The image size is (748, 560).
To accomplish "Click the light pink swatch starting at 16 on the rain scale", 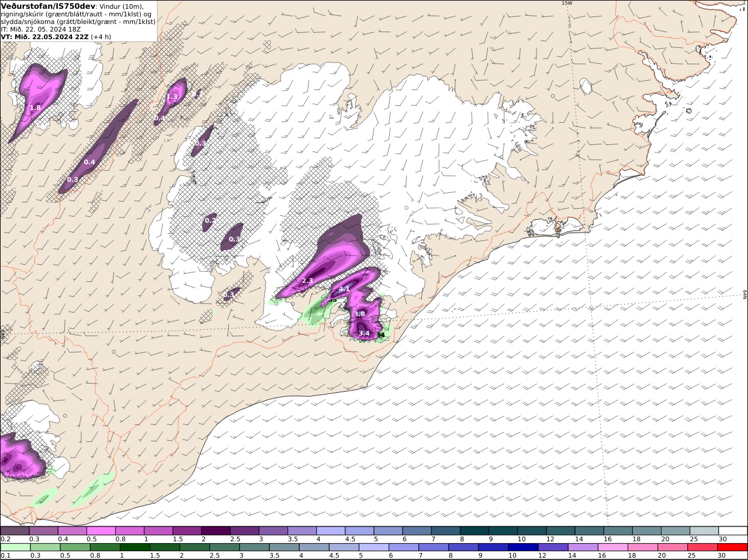I will click(x=612, y=548).
